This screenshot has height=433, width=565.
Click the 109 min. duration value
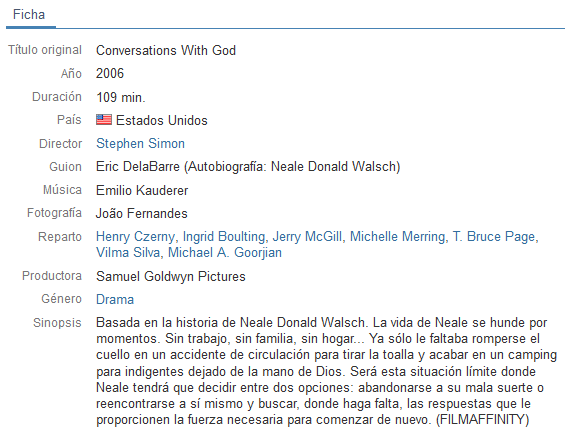(x=121, y=97)
